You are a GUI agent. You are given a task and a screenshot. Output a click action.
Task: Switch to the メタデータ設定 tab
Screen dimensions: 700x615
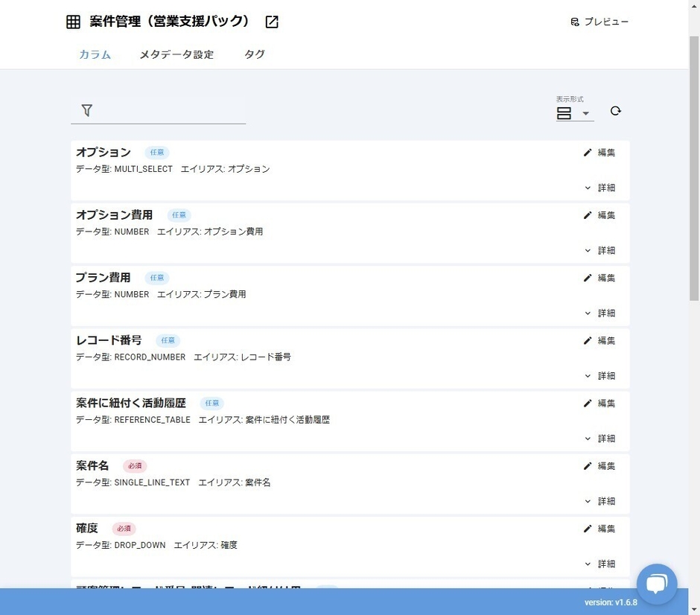click(176, 54)
